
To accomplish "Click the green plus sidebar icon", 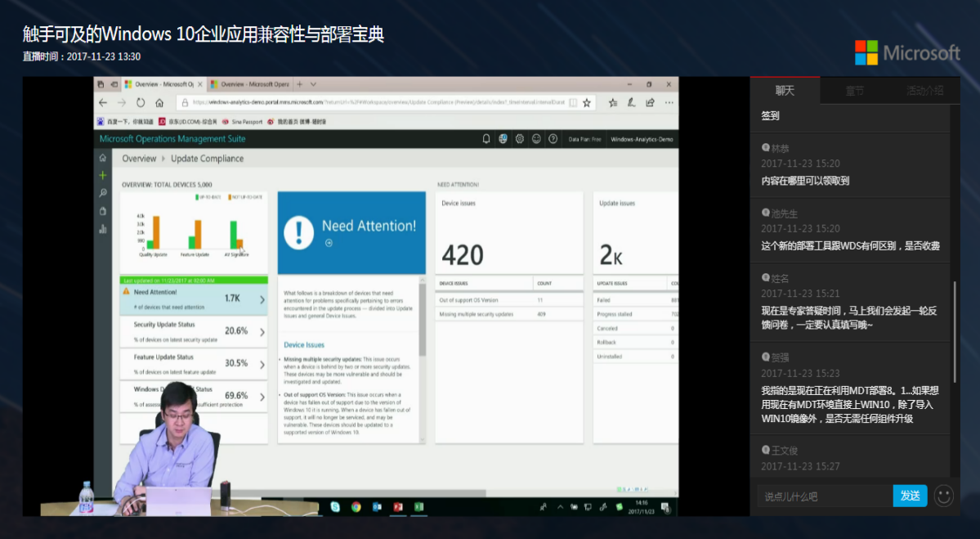I will [102, 176].
